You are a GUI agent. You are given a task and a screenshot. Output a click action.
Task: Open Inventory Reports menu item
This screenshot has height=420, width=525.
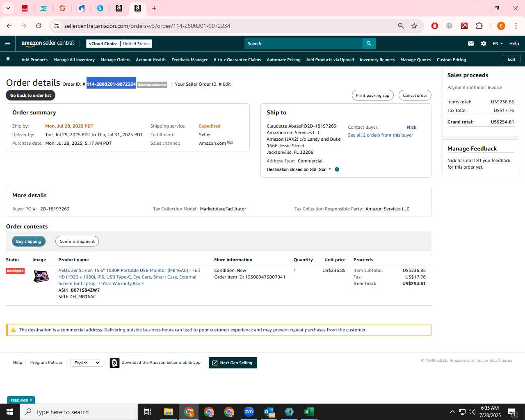377,59
